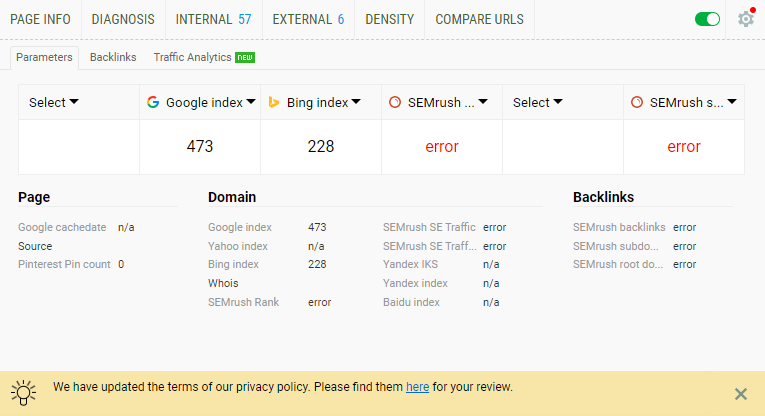Dismiss the privacy policy notice

pyautogui.click(x=741, y=394)
